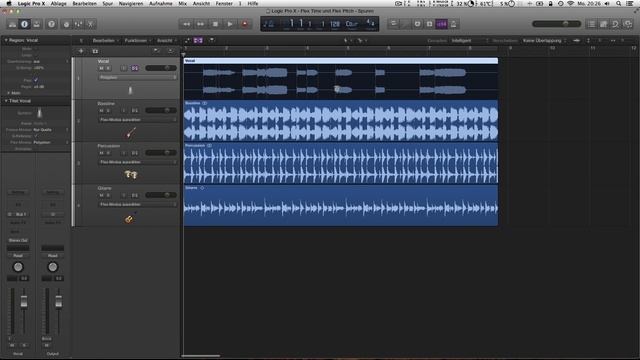Select the Bassline audio region

[x=341, y=121]
